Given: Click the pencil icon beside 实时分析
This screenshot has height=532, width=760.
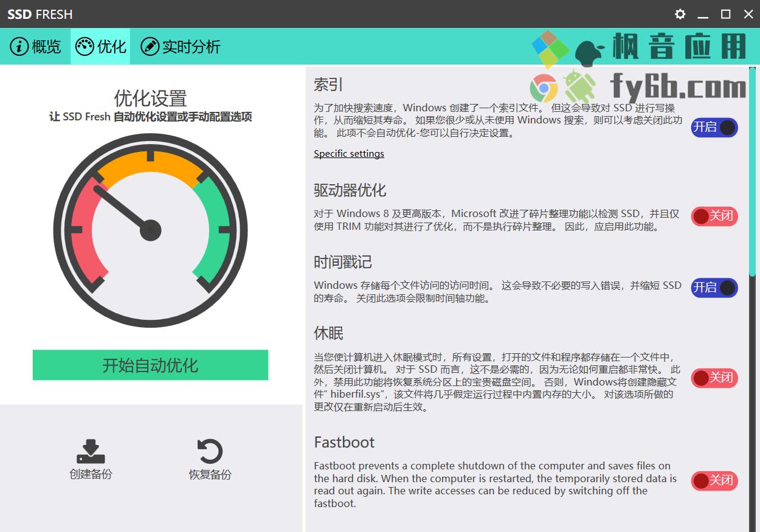Looking at the screenshot, I should pos(150,46).
